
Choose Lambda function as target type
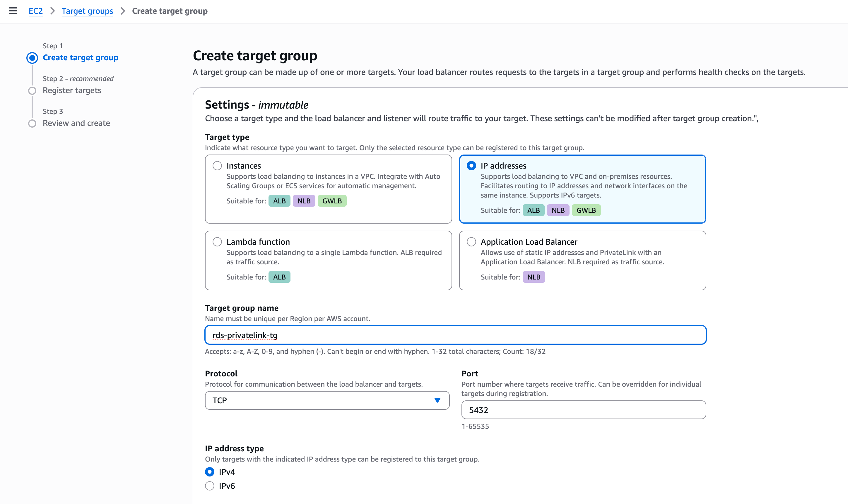point(218,242)
